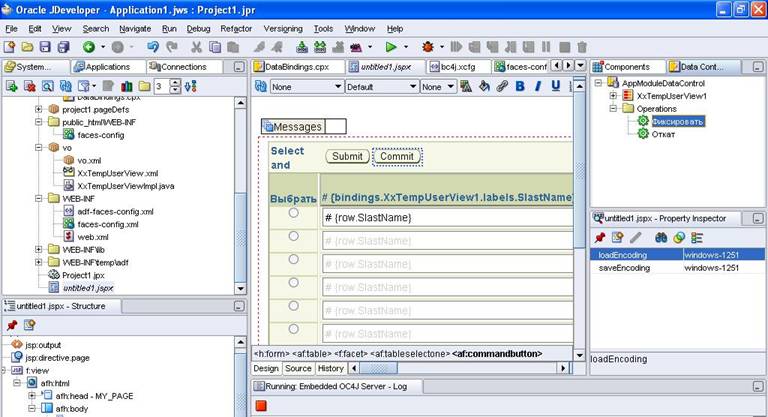The height and width of the screenshot is (417, 768).
Task: Select the fifth table row radio button
Action: tap(293, 306)
